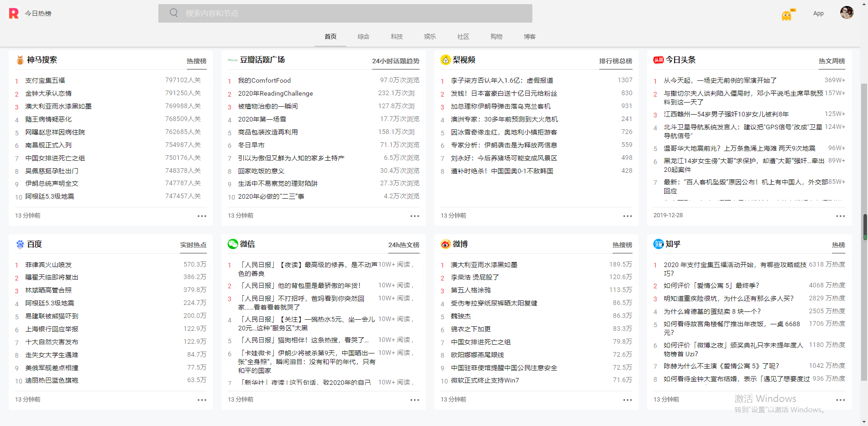Screen dimensions: 868x426
Task: Click the 百度 paw logo icon
Action: pos(20,244)
